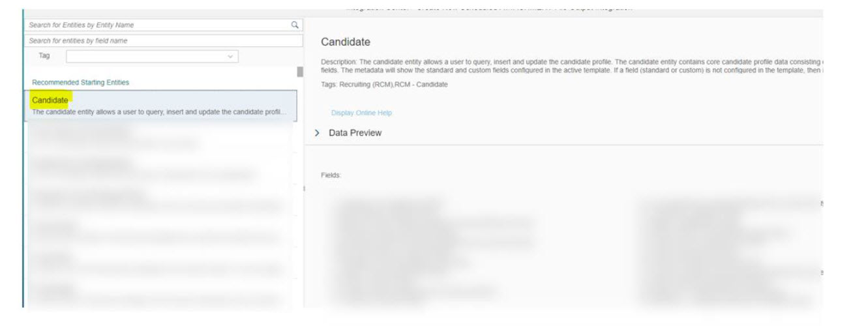Click the Data Preview section label
This screenshot has height=326, width=868.
pos(355,133)
